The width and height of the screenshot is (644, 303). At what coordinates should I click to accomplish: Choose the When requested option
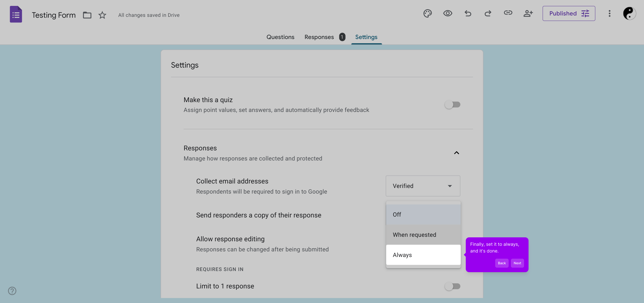pos(423,235)
